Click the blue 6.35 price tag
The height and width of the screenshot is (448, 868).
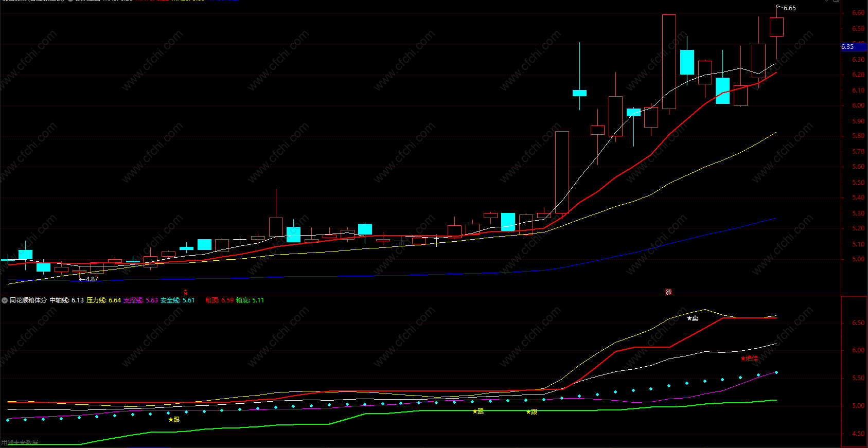pos(854,47)
